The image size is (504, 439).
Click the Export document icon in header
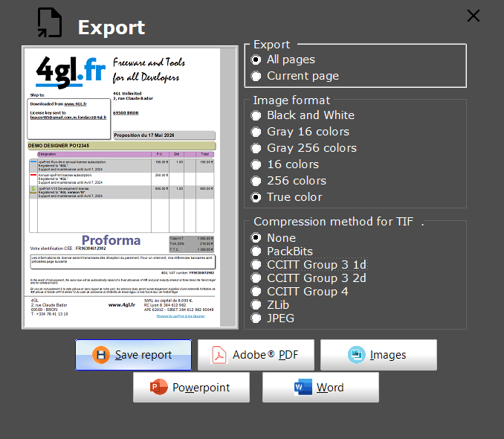(50, 22)
